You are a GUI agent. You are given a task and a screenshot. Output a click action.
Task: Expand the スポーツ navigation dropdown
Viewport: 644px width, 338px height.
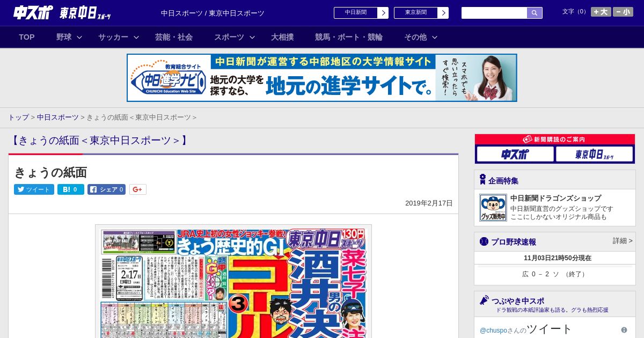tap(235, 37)
